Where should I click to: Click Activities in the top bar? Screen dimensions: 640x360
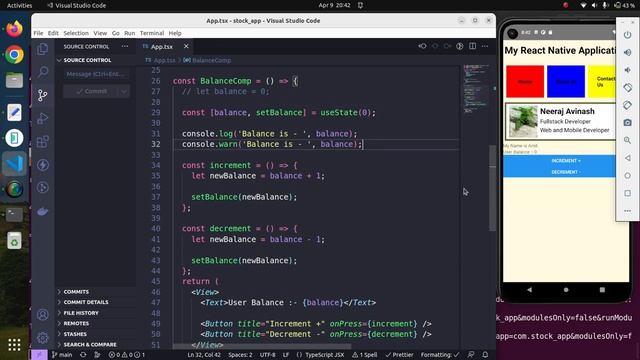click(20, 5)
